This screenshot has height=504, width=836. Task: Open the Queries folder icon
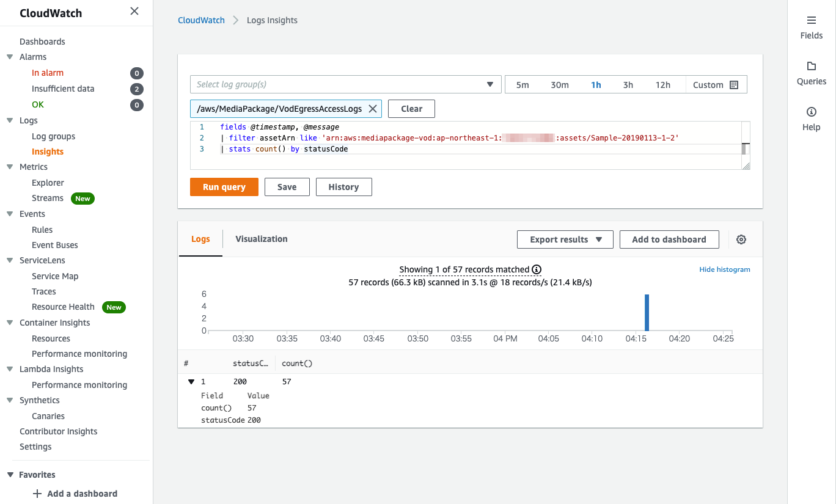[x=812, y=66]
